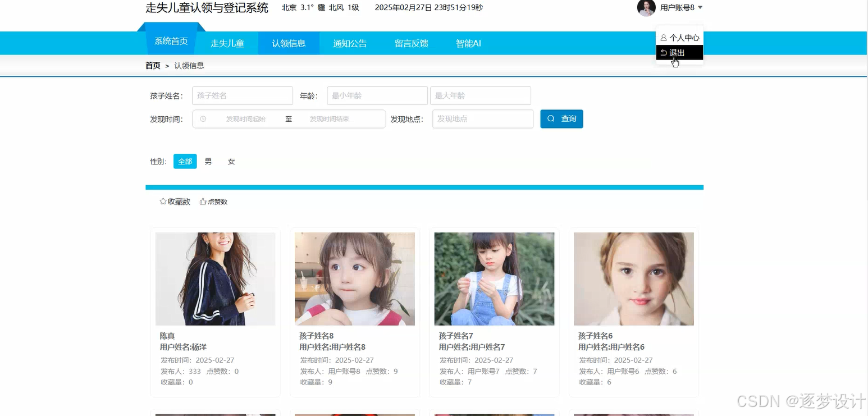Click the 查询 search button
The width and height of the screenshot is (868, 416).
[x=561, y=119]
